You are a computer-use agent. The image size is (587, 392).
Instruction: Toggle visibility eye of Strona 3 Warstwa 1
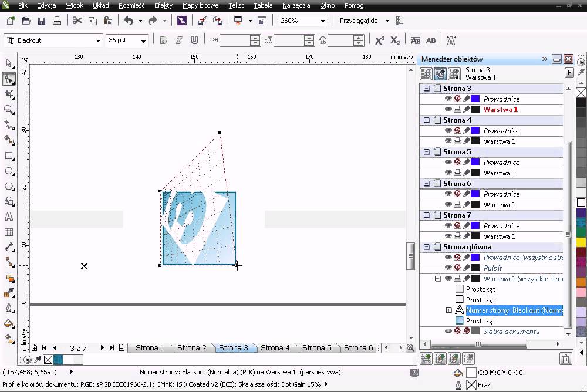coord(448,109)
